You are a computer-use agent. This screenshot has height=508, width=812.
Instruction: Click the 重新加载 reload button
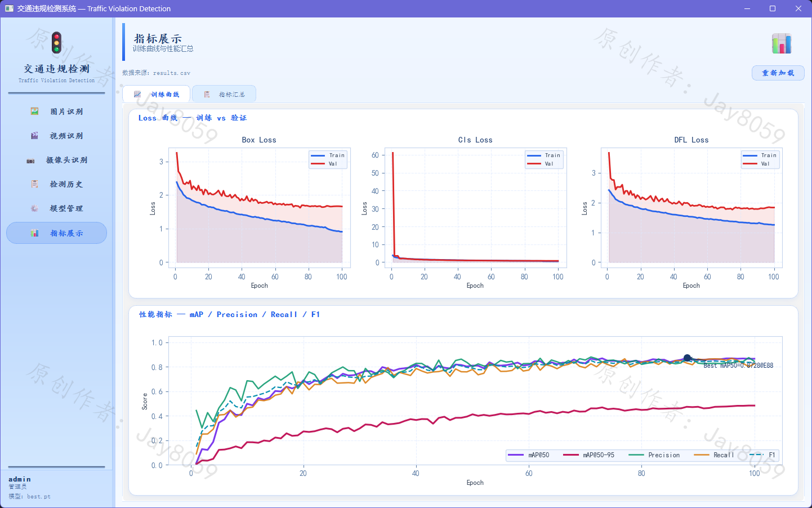778,73
